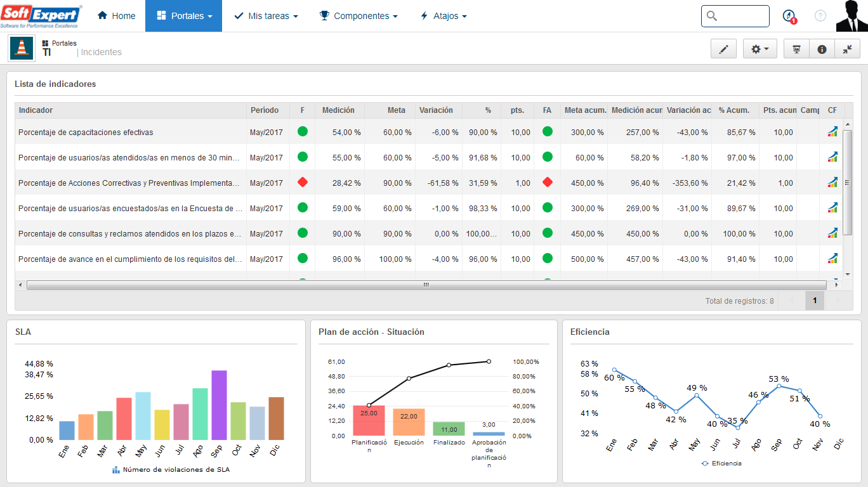Open chart icon for Porcentaje de capacitaciones efectivas
This screenshot has height=487, width=868.
(832, 132)
